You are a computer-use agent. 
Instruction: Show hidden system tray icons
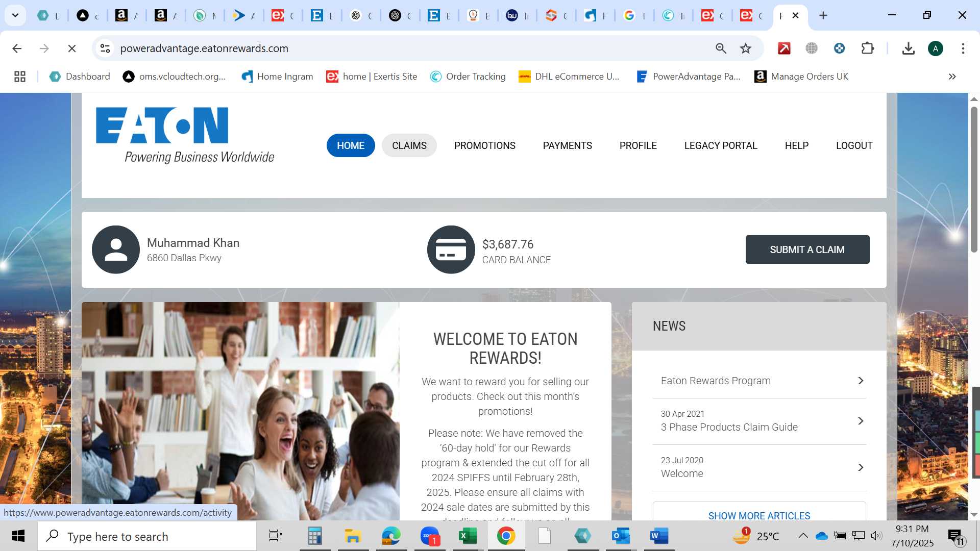pos(803,536)
